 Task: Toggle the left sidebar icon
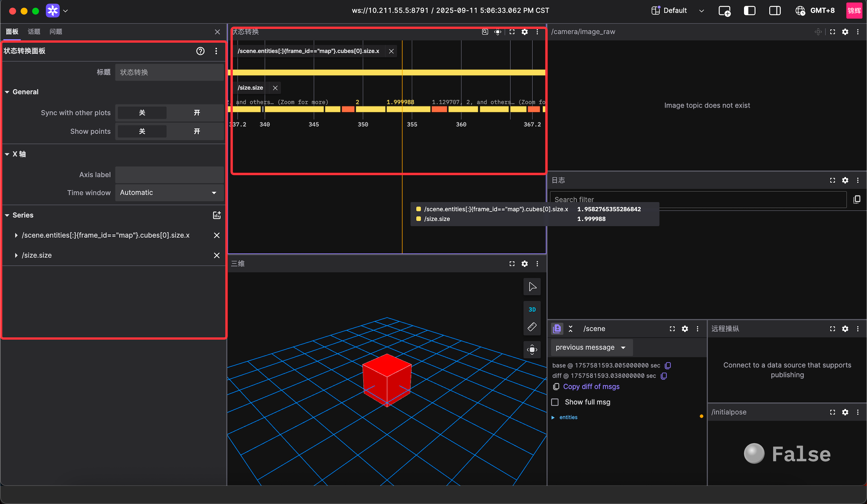pos(749,11)
